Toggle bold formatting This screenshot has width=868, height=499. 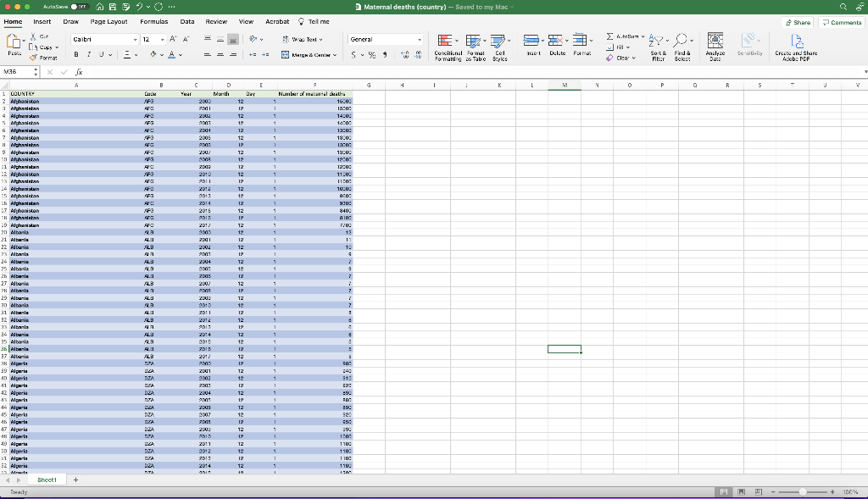[x=75, y=54]
